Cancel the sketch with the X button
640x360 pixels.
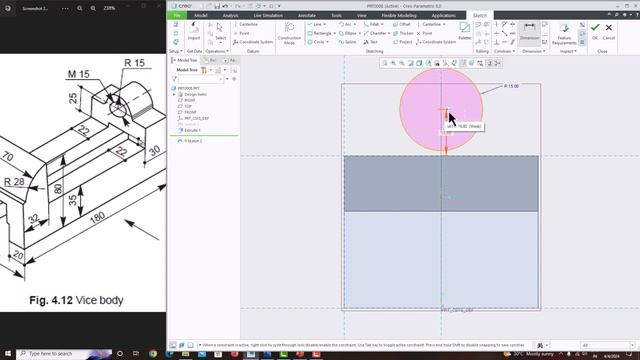click(609, 31)
